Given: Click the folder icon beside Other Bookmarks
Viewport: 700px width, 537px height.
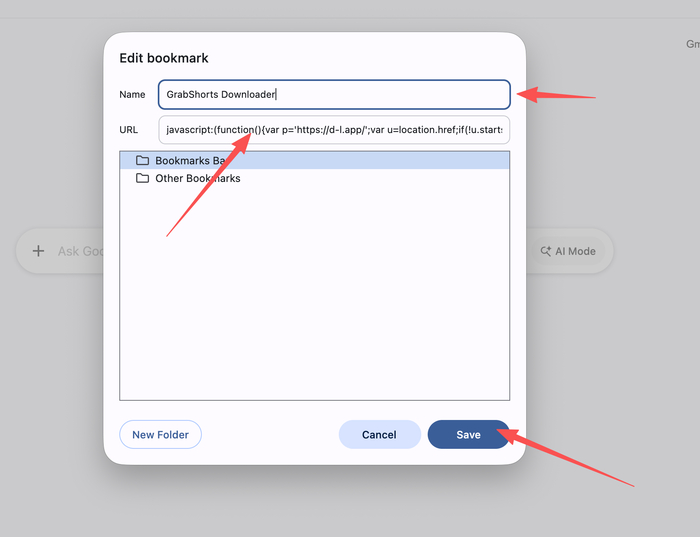Looking at the screenshot, I should [142, 178].
